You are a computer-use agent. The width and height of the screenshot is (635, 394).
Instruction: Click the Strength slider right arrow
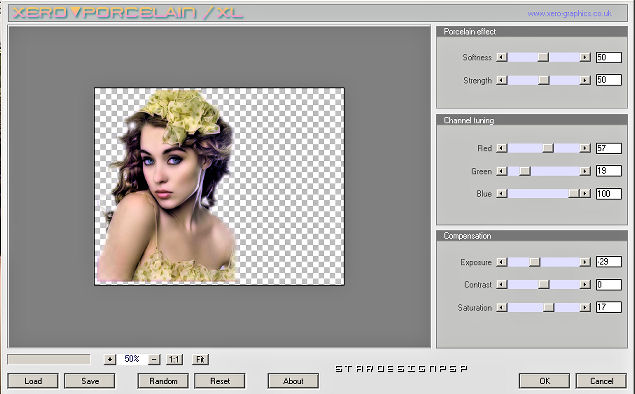point(585,80)
